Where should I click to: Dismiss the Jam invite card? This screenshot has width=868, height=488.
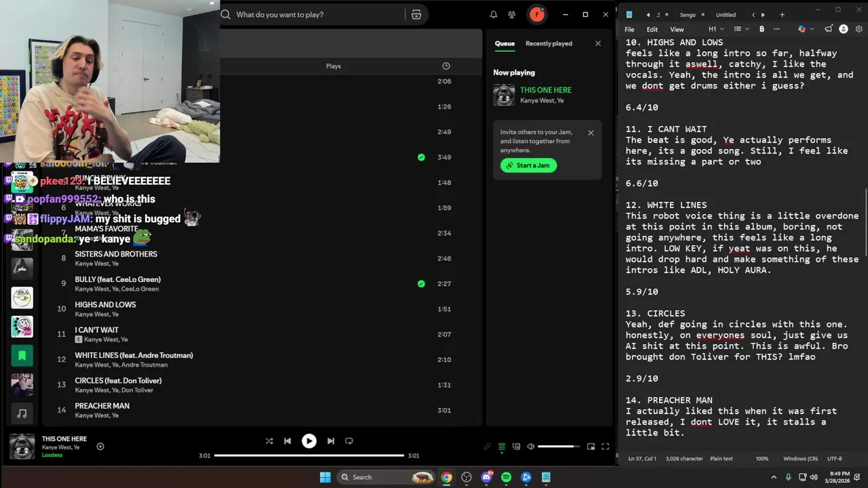591,133
